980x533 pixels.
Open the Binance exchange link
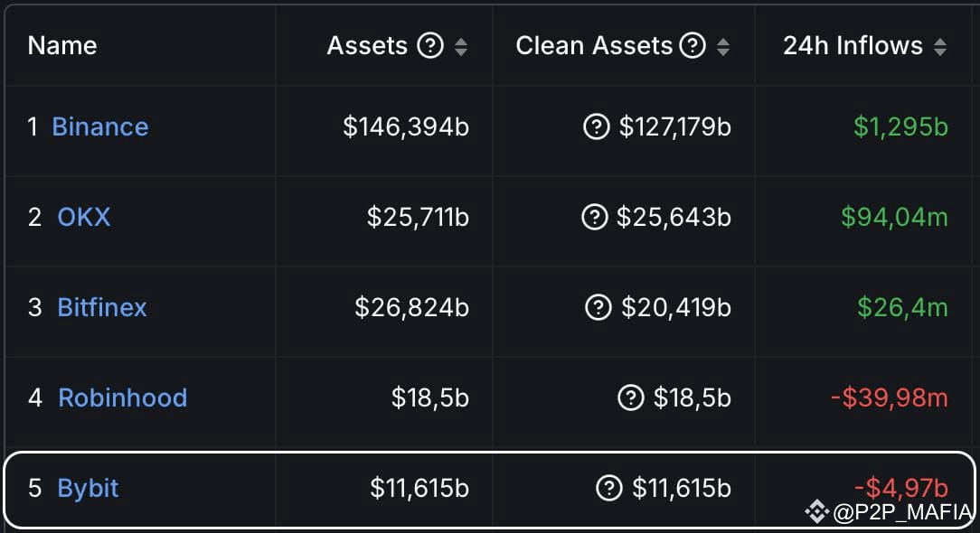click(100, 126)
